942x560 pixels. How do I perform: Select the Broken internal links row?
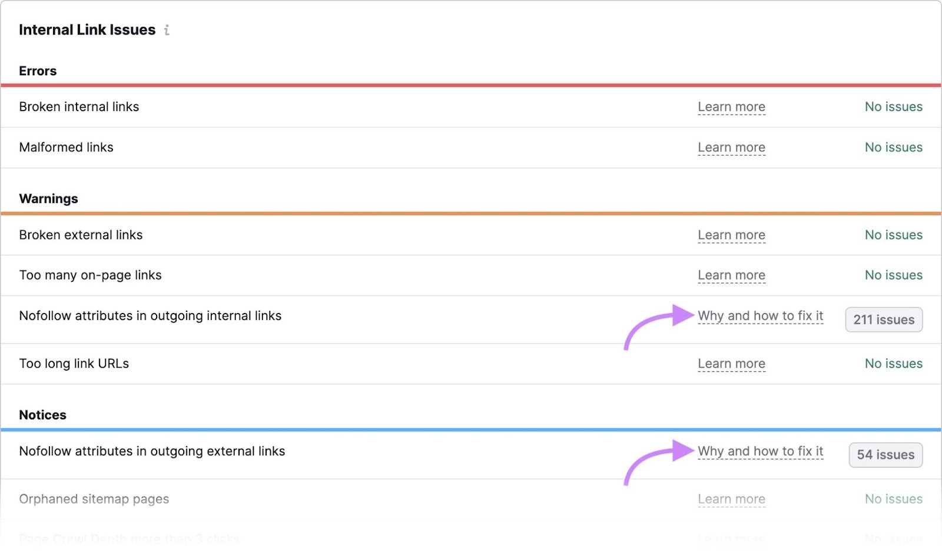coord(79,107)
